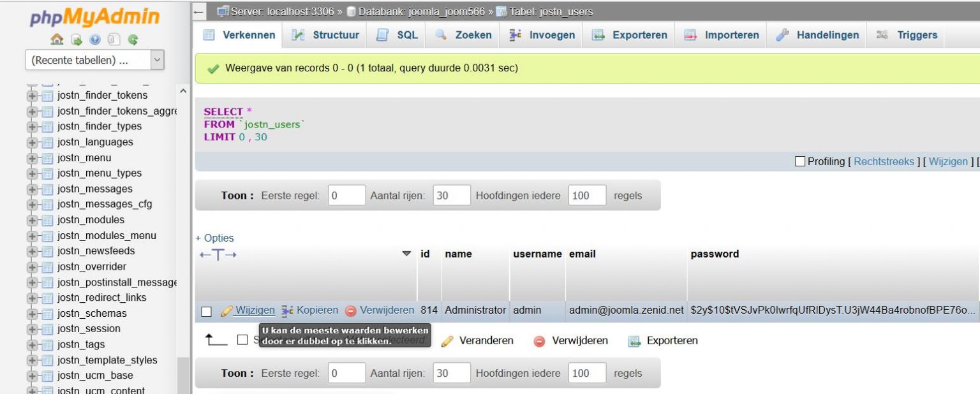This screenshot has width=980, height=394.
Task: Click the Hoofdingen iedere field above the results
Action: tap(587, 196)
